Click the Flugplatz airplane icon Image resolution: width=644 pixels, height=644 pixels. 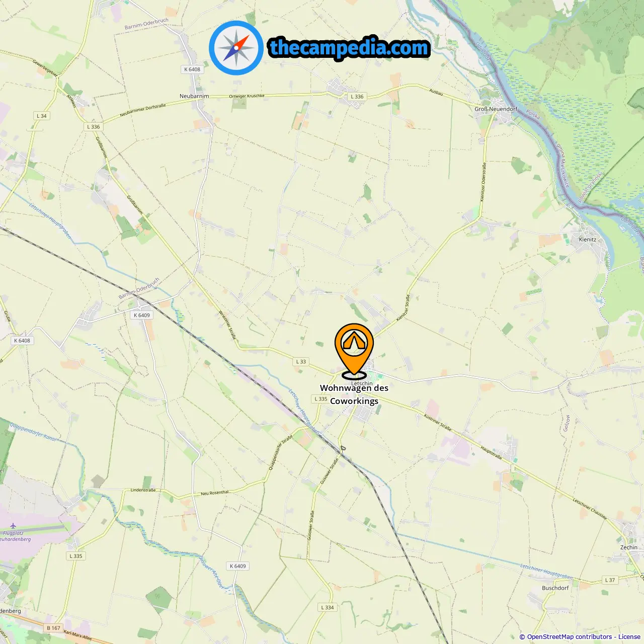13,526
